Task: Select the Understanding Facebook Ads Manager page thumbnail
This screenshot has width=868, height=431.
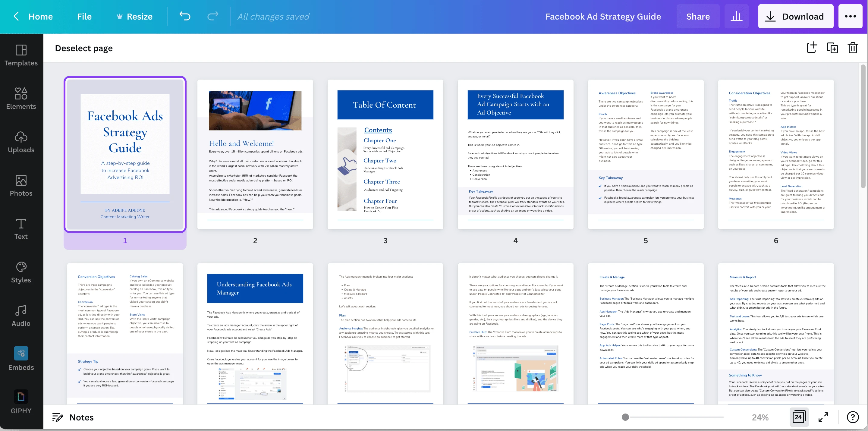Action: [x=255, y=334]
